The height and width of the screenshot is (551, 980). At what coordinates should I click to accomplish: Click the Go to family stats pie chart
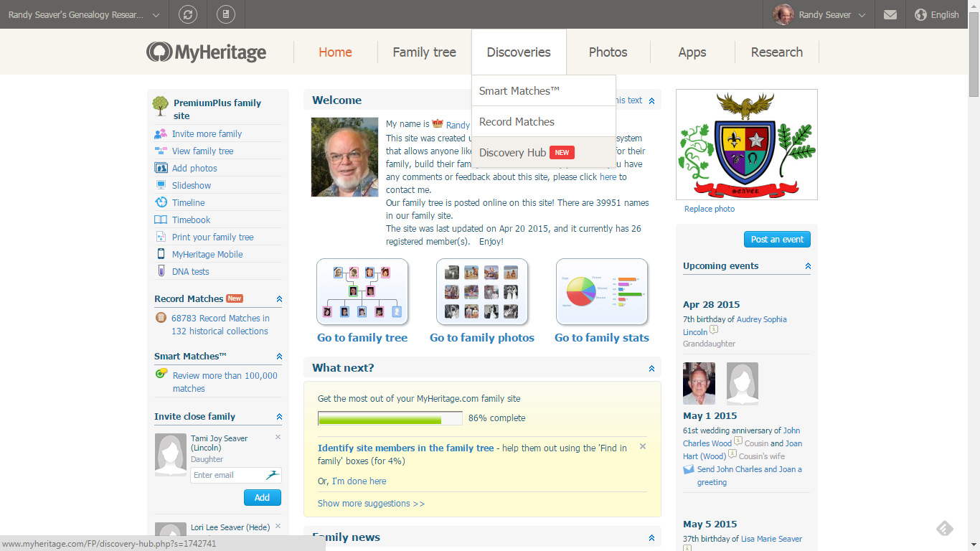602,292
